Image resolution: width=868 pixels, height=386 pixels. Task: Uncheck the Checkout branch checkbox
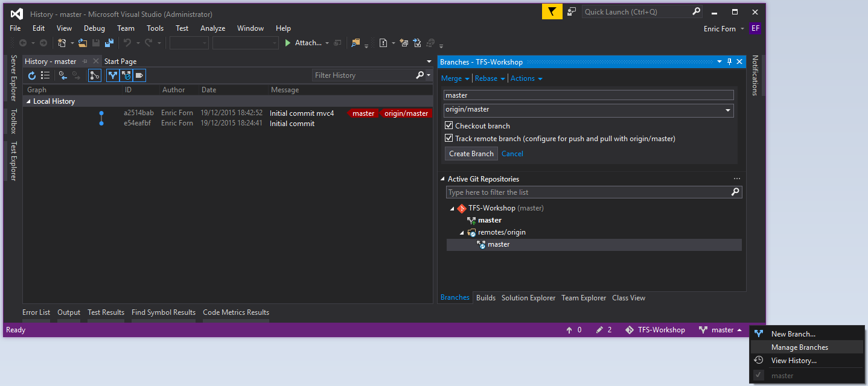(448, 125)
